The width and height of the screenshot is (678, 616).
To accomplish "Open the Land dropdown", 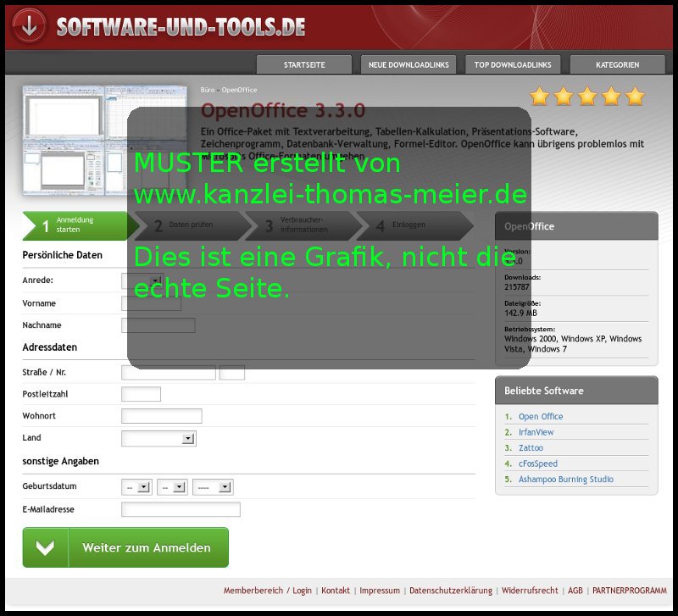I will click(x=158, y=438).
